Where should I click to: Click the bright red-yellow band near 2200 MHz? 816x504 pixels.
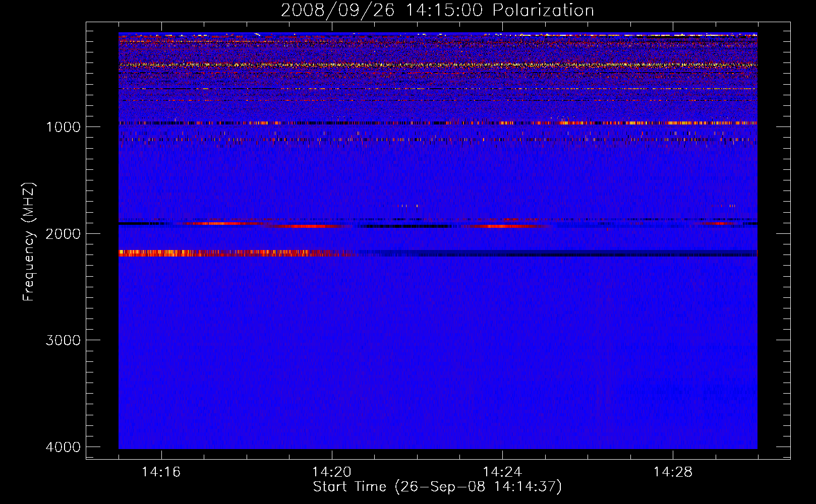[237, 253]
